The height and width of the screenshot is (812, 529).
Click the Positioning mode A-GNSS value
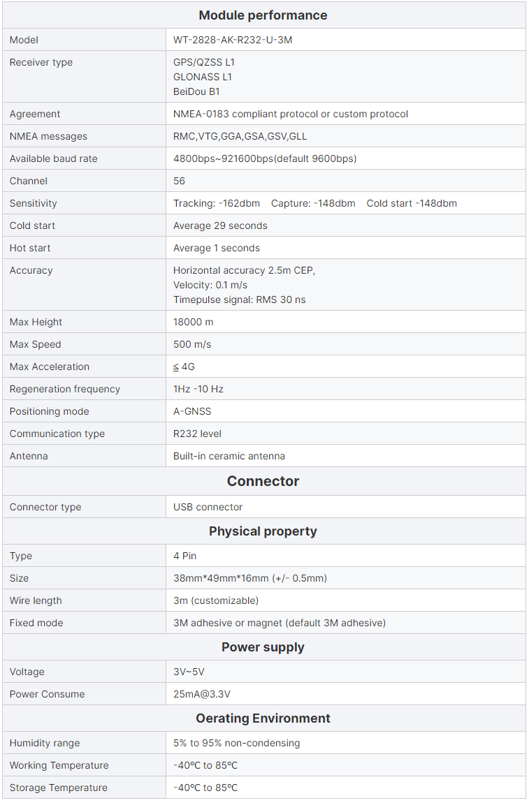click(192, 411)
